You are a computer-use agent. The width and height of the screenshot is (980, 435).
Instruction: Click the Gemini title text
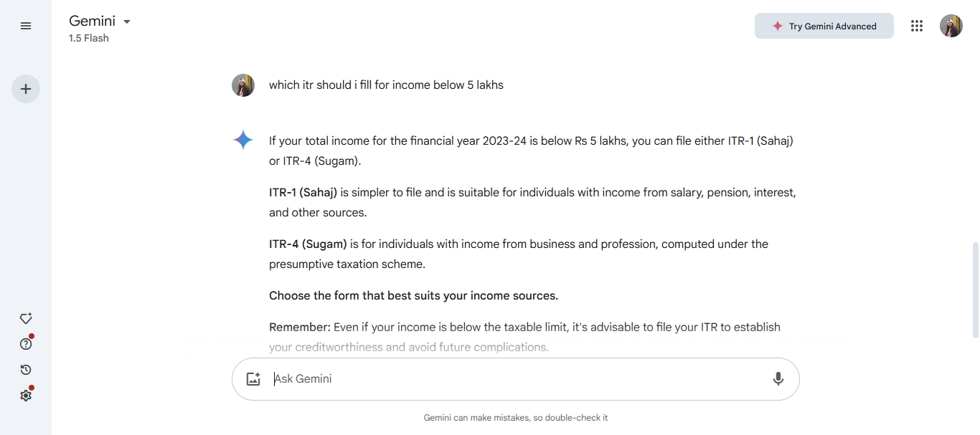click(92, 21)
